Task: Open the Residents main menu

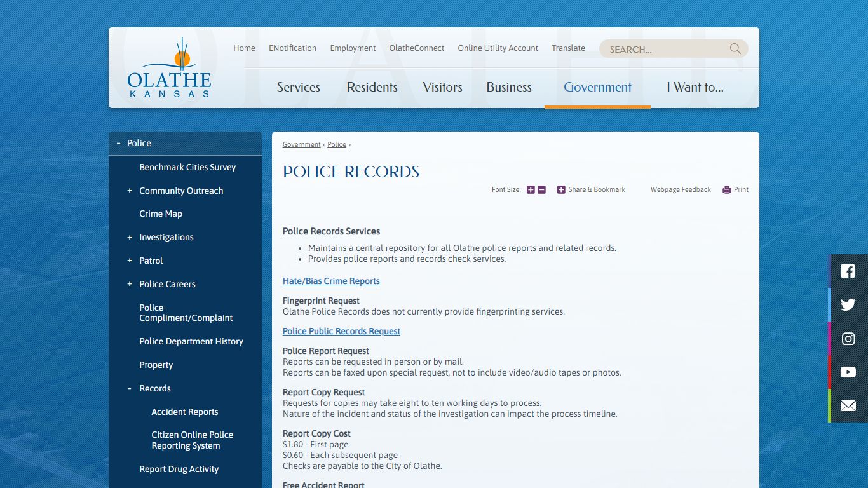Action: [372, 87]
